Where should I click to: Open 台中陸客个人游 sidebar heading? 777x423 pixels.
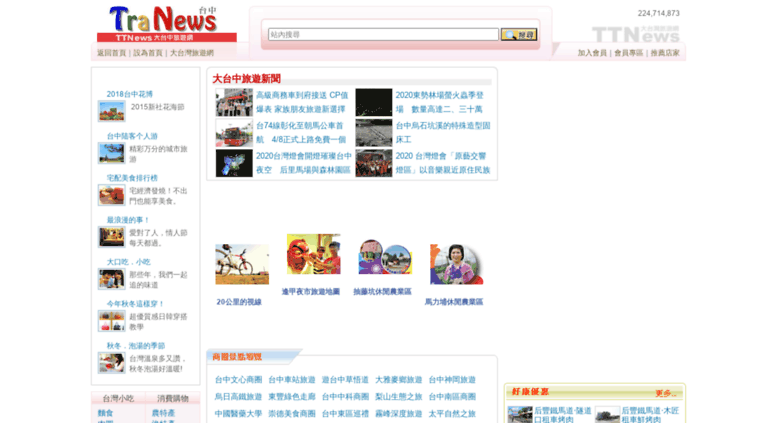coord(132,136)
